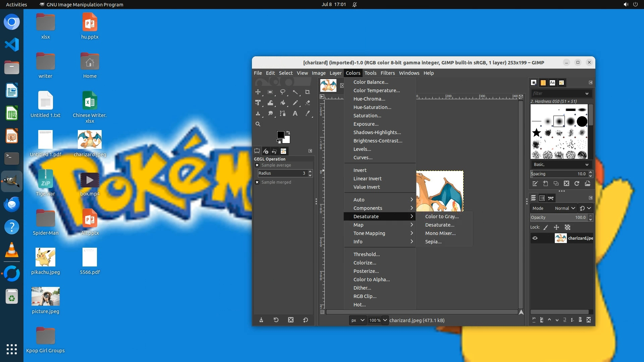644x362 pixels.
Task: Select the Zoom magnifier tool
Action: point(258,124)
